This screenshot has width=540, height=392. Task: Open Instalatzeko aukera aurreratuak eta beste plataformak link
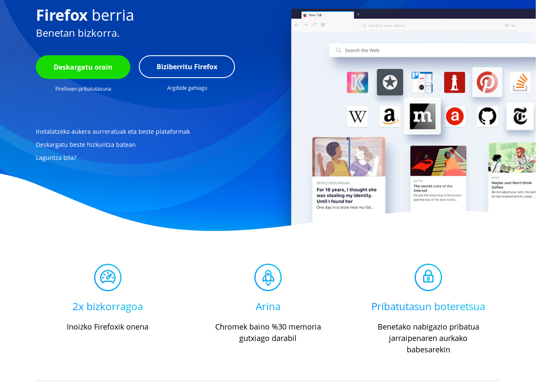[x=113, y=132]
